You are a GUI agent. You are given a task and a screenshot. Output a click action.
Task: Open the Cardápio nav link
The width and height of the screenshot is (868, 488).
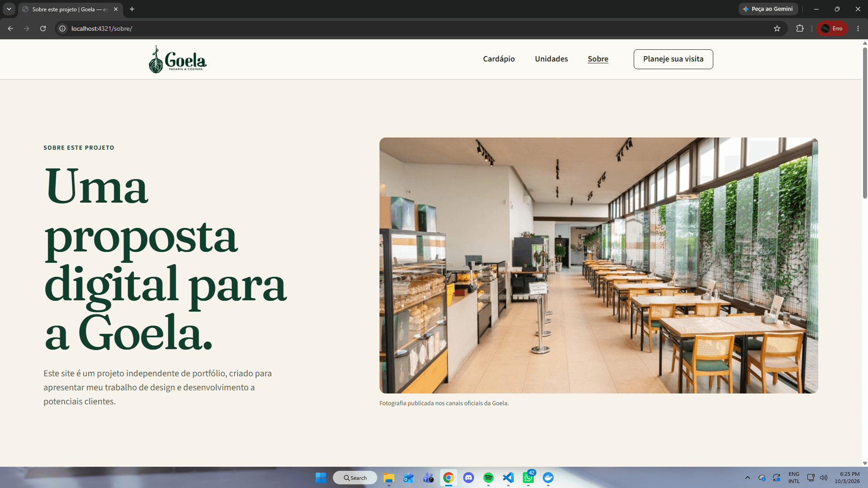[498, 59]
